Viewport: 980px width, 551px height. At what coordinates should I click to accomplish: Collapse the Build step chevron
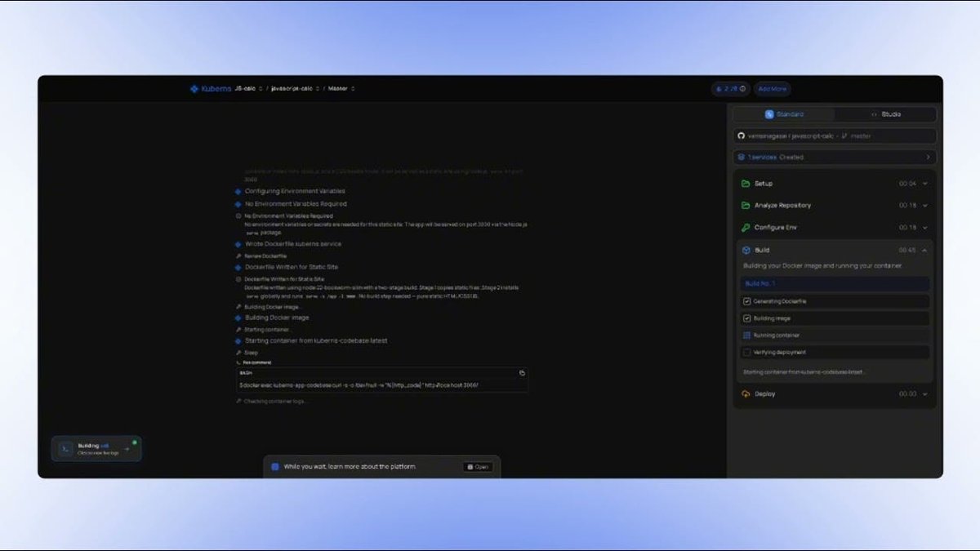click(924, 250)
